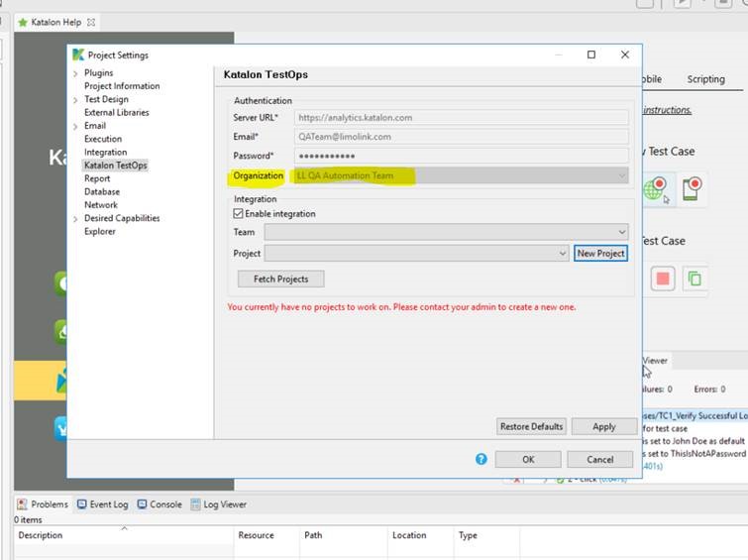Image resolution: width=748 pixels, height=560 pixels.
Task: Select Project Information in the settings tree
Action: [122, 86]
